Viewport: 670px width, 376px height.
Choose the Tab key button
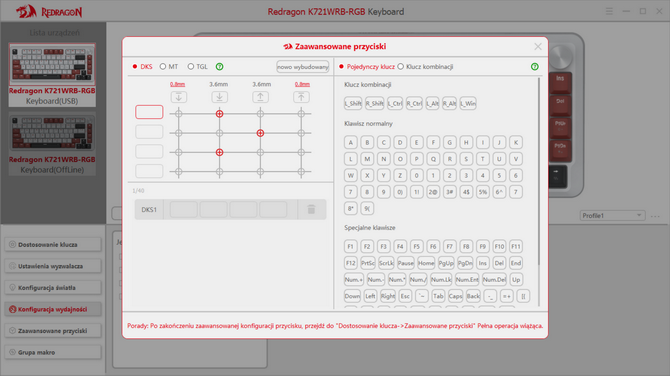coord(438,296)
